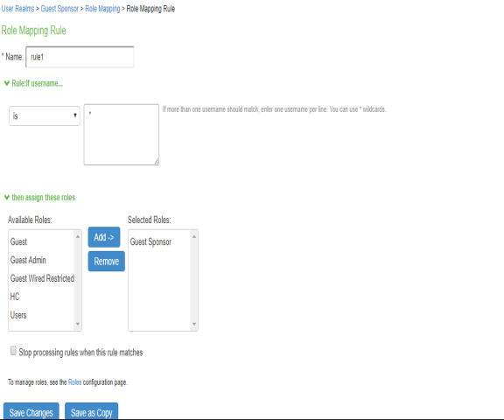Enable 'Stop processing rules when this rule matches'
The width and height of the screenshot is (504, 420).
click(13, 351)
